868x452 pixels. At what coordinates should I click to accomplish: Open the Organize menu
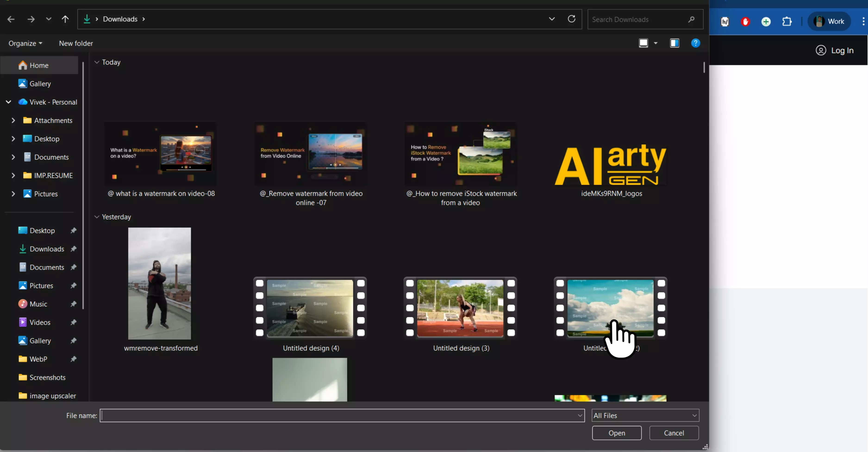click(x=25, y=43)
